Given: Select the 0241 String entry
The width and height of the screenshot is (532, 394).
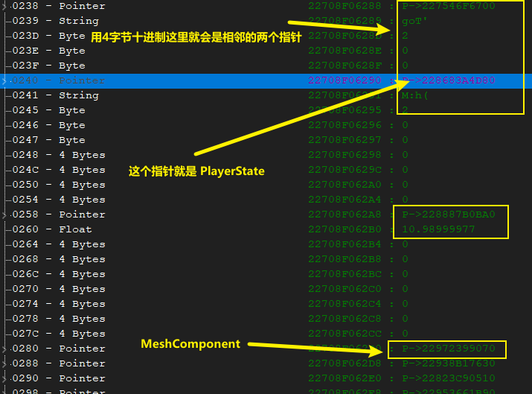Looking at the screenshot, I should pos(55,95).
